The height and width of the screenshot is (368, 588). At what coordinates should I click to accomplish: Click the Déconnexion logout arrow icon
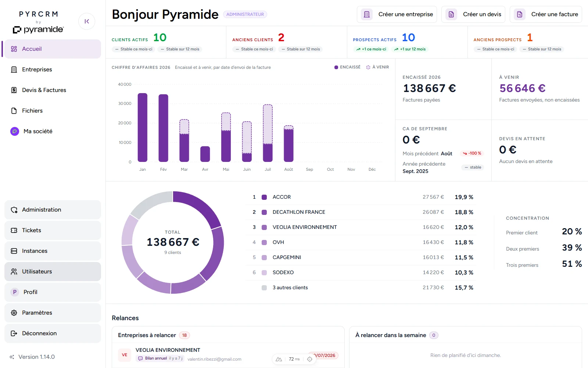tap(14, 333)
